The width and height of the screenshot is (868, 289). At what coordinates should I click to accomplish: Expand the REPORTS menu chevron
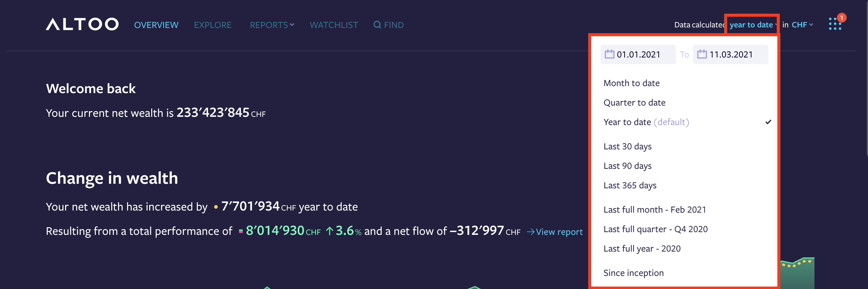pos(292,25)
